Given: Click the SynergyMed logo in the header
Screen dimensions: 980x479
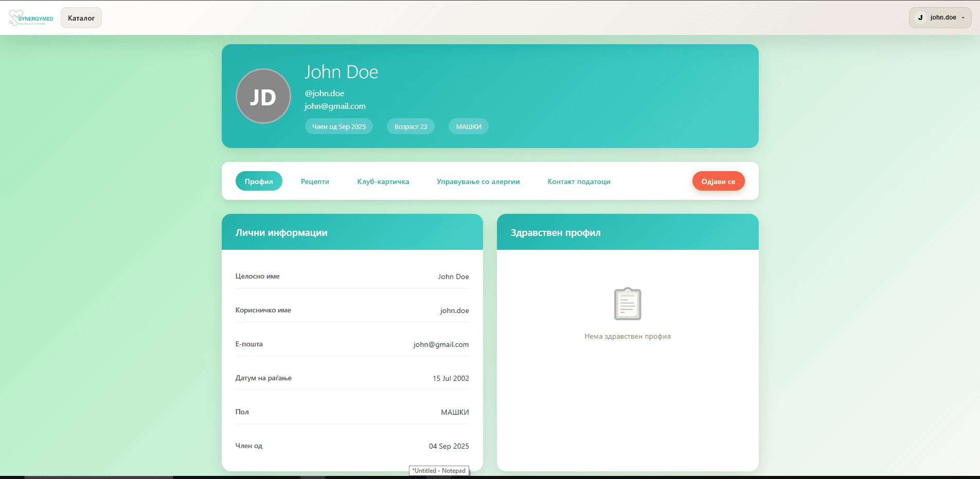Looking at the screenshot, I should (x=31, y=18).
